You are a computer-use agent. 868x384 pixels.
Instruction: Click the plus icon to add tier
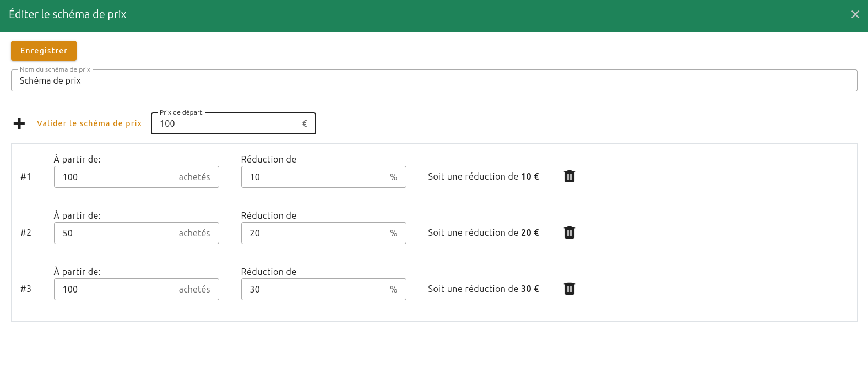click(19, 123)
